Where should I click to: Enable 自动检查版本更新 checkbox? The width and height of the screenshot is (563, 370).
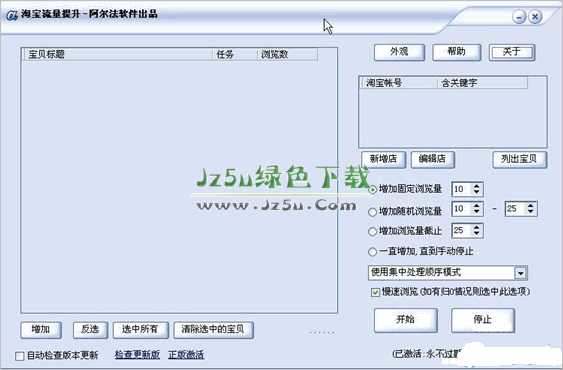click(x=20, y=356)
